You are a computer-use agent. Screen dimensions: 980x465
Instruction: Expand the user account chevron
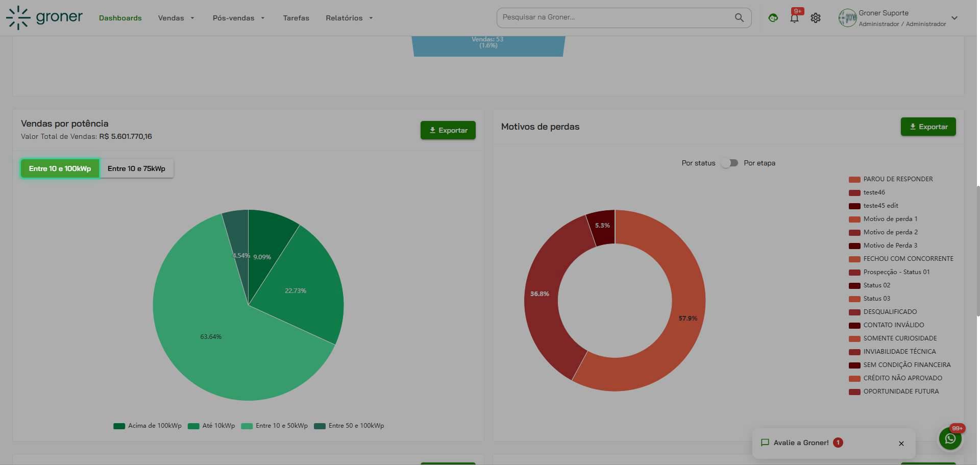click(954, 18)
